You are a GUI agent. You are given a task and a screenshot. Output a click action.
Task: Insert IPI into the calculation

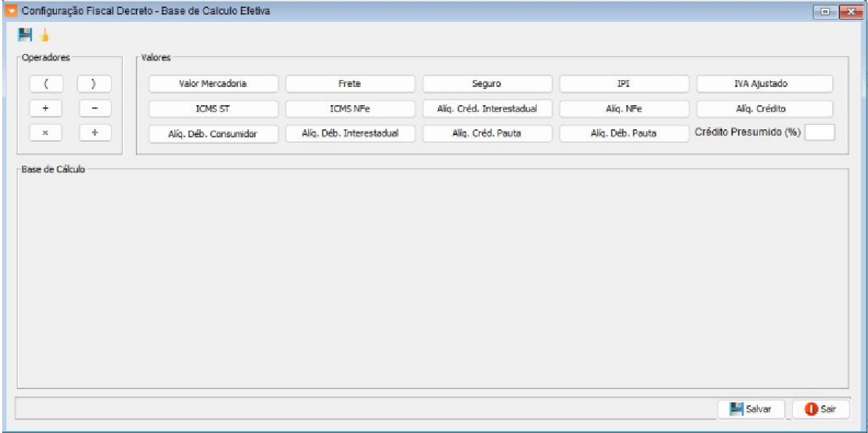click(623, 84)
